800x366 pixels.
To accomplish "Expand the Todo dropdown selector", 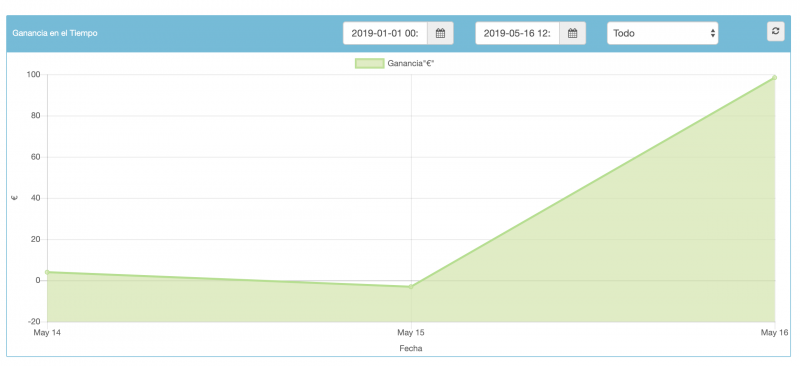I will (662, 33).
